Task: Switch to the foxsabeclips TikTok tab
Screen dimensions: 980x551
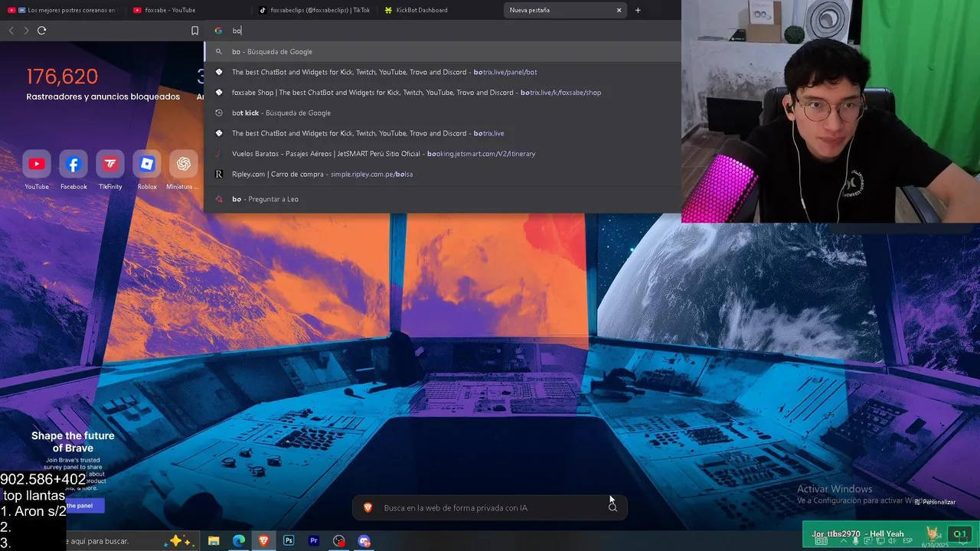Action: pyautogui.click(x=314, y=10)
